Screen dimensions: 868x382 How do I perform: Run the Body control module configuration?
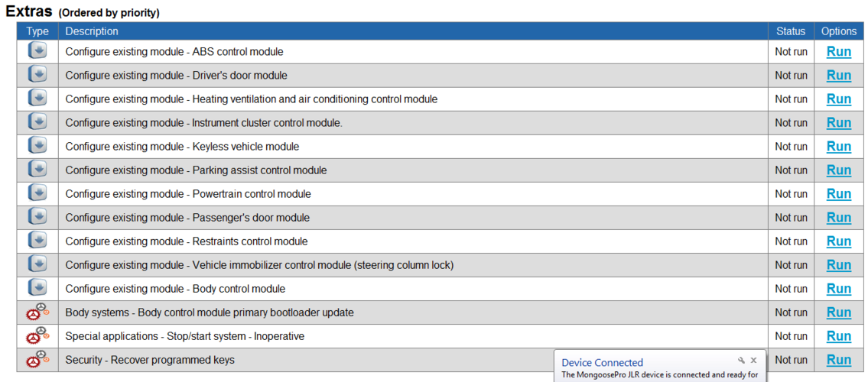coord(839,289)
